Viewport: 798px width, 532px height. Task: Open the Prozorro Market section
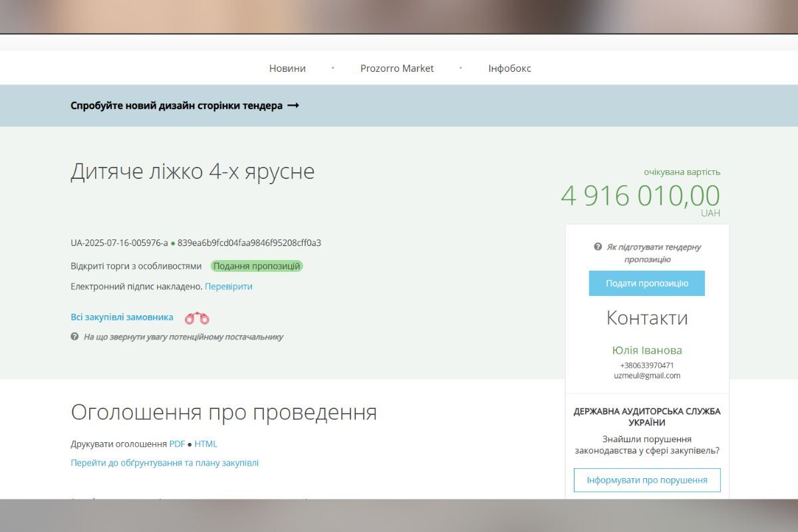pos(398,68)
